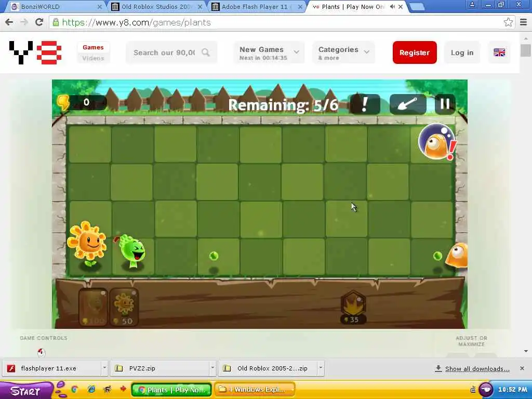This screenshot has width=532, height=399.
Task: Close the Old Roblox Studios tab
Action: click(200, 6)
